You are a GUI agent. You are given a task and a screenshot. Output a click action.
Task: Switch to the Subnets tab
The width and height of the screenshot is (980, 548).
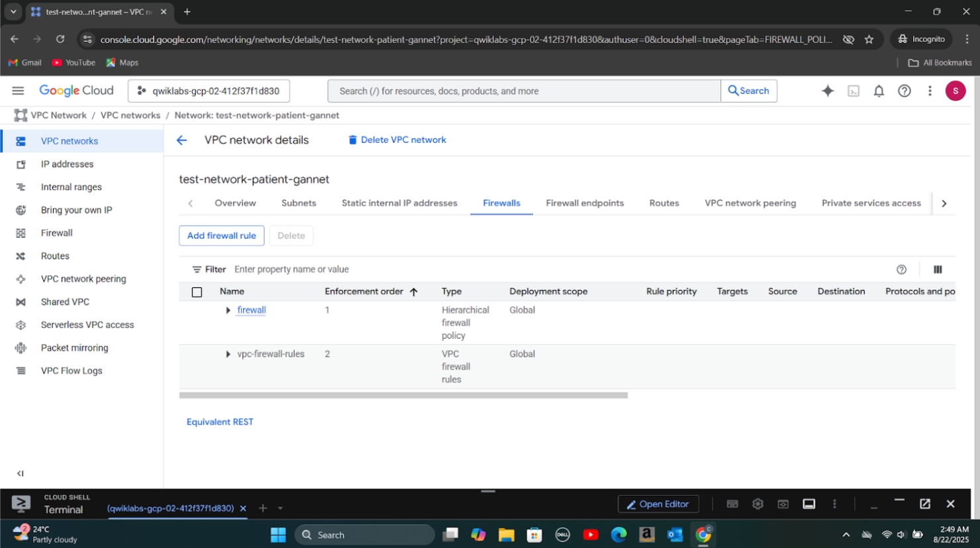point(299,203)
